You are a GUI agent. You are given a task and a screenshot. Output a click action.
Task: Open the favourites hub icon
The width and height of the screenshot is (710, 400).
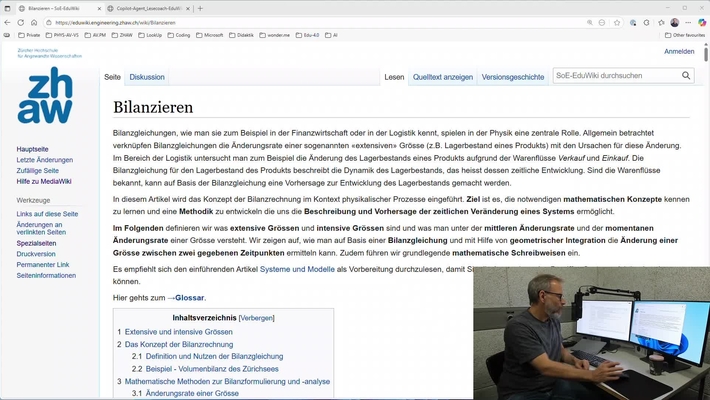click(x=661, y=23)
